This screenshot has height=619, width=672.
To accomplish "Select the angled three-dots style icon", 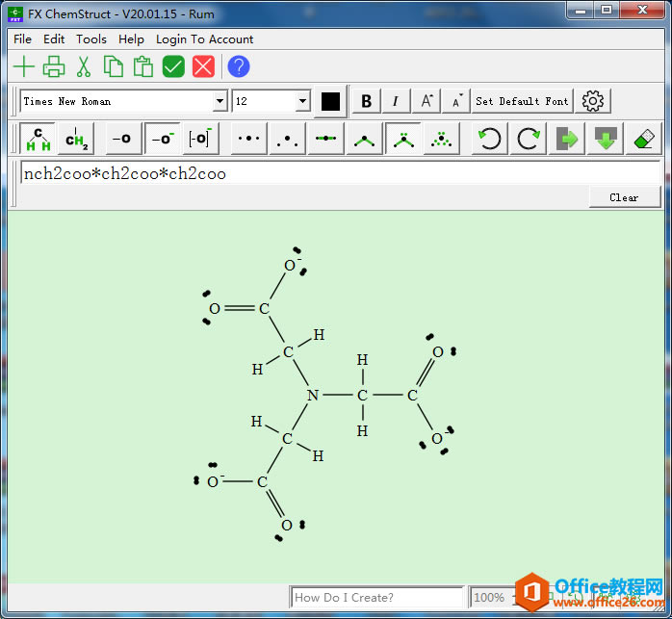I will pos(287,139).
